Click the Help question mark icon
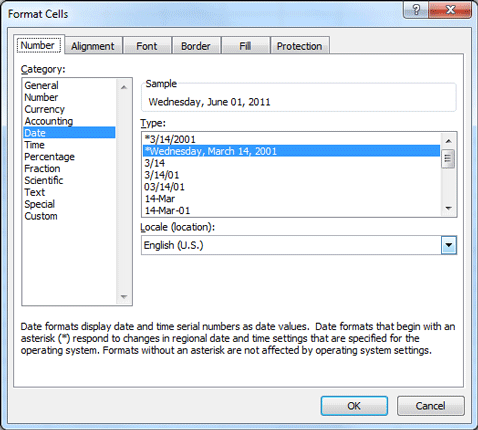The height and width of the screenshot is (430, 478). pos(416,10)
